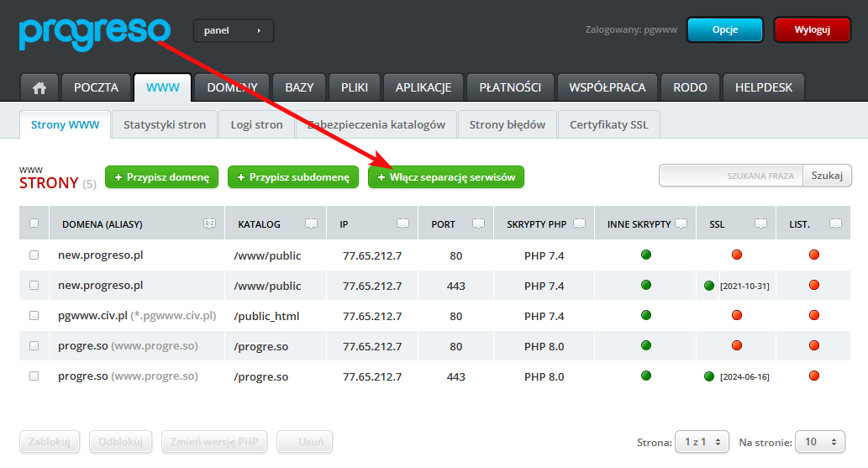The height and width of the screenshot is (468, 868).
Task: Click sort icon in Domena column header
Action: pos(209,224)
